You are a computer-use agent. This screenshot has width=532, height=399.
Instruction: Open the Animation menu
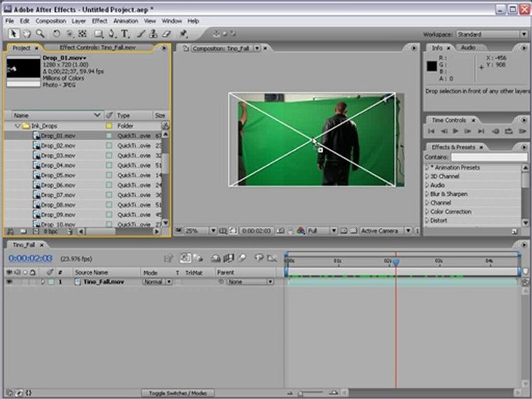[x=126, y=21]
